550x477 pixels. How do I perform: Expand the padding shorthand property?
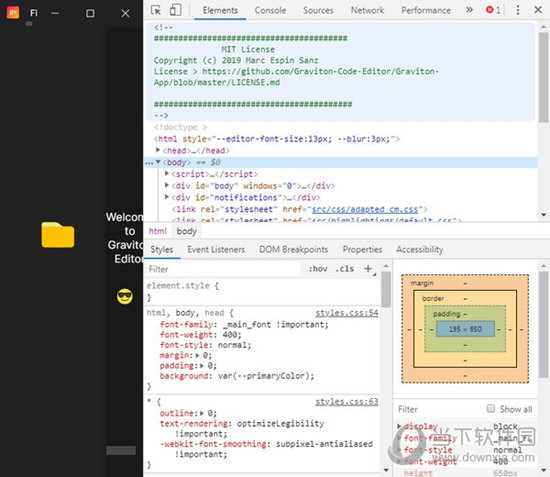point(202,365)
